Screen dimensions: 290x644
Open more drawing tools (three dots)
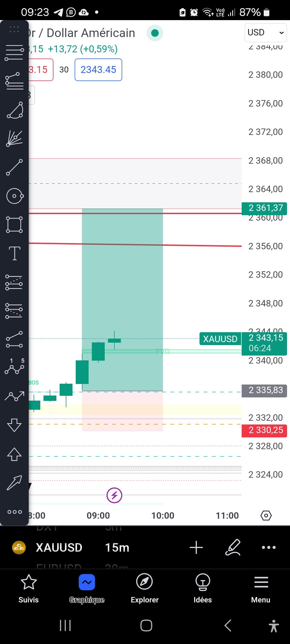pyautogui.click(x=15, y=512)
